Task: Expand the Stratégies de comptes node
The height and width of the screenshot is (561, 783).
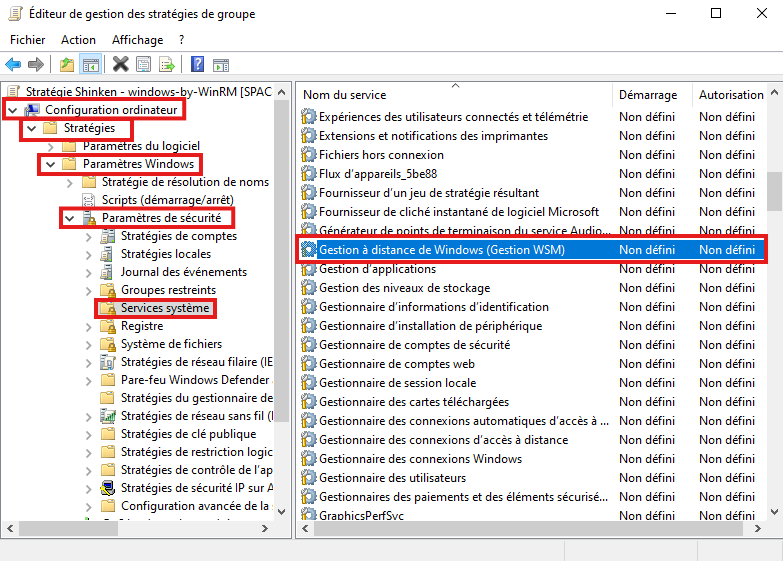Action: (88, 236)
